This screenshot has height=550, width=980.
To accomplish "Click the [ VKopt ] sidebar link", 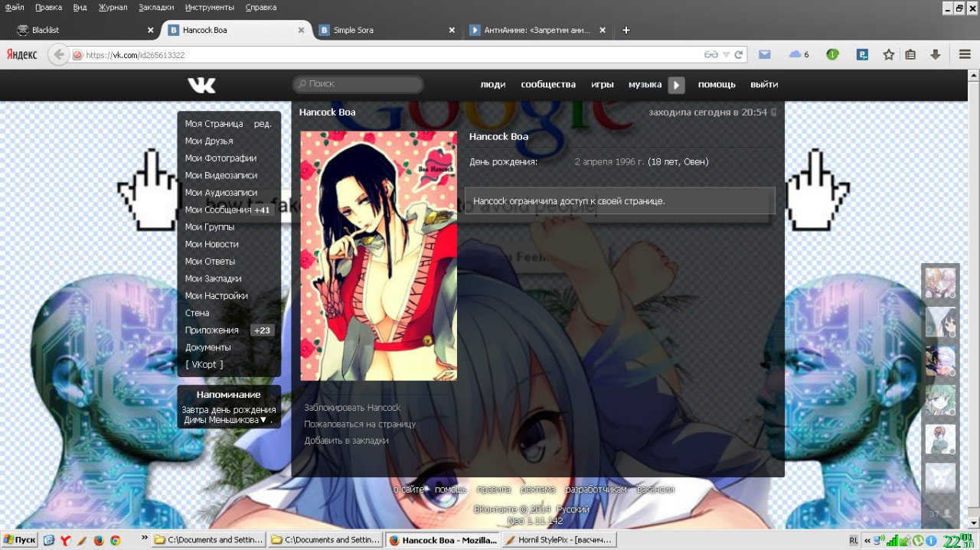I will (204, 365).
